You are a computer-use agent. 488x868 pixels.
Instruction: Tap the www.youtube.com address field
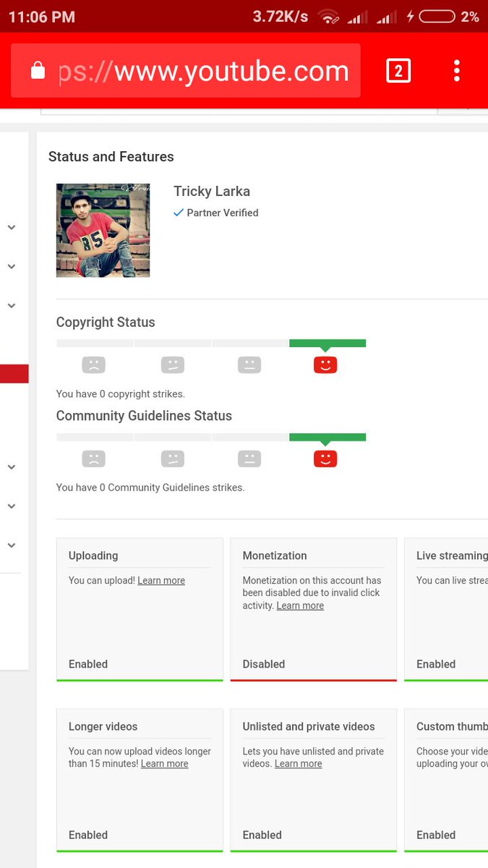(x=186, y=71)
